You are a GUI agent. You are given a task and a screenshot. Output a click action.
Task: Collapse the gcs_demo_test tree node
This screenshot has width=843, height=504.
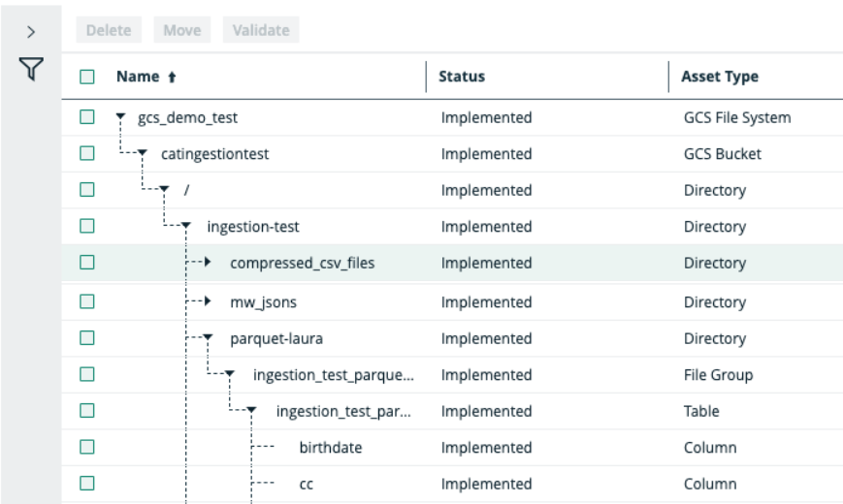click(119, 118)
